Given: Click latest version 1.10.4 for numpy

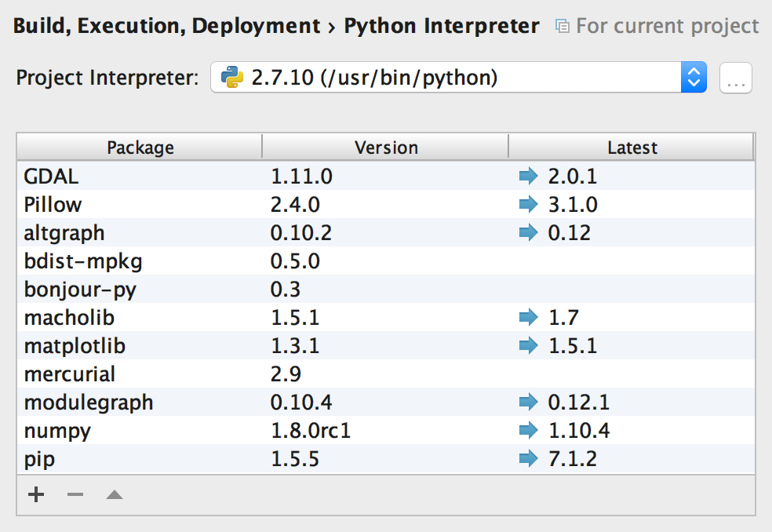Looking at the screenshot, I should 579,430.
